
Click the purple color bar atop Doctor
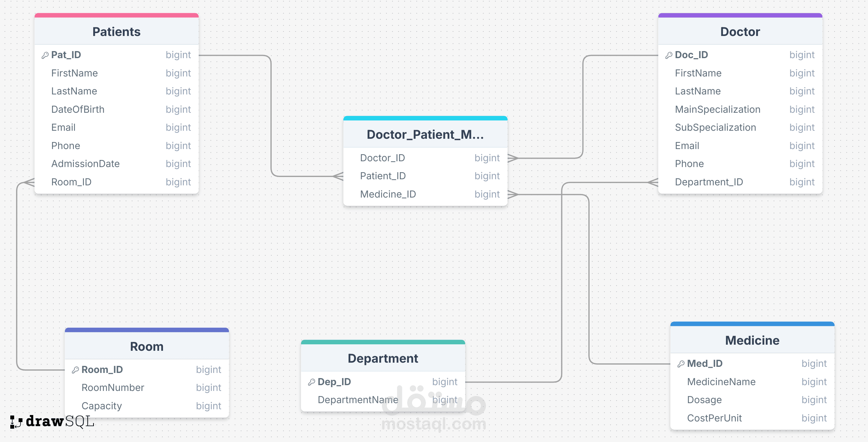[740, 15]
